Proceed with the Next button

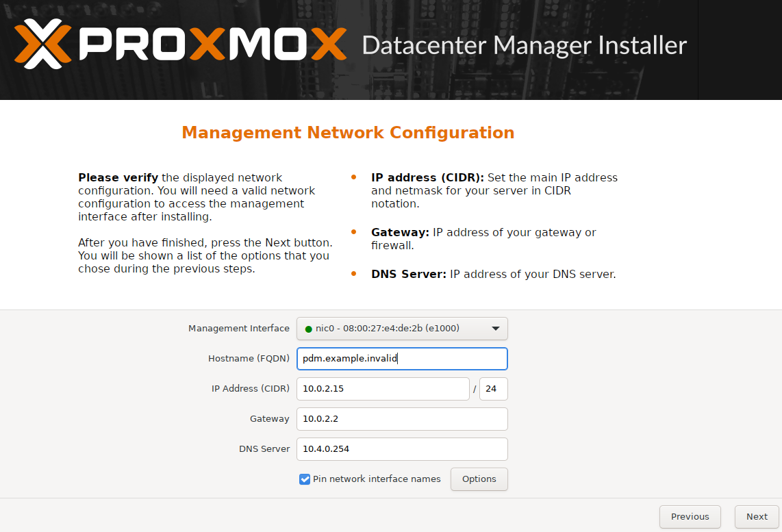pos(757,517)
